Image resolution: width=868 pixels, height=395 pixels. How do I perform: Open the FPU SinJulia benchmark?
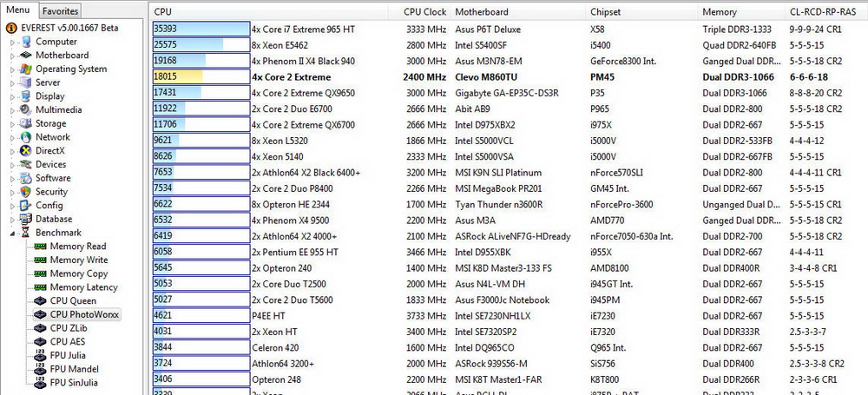[x=74, y=382]
